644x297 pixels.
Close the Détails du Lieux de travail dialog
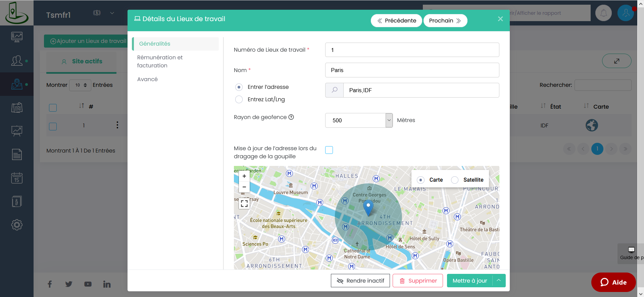coord(500,19)
